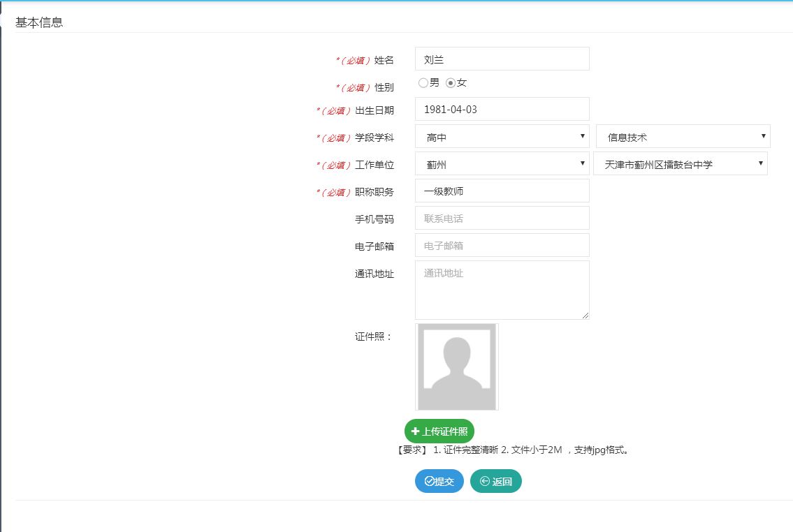
Task: Click the 手机号码 phone input field
Action: coord(502,219)
